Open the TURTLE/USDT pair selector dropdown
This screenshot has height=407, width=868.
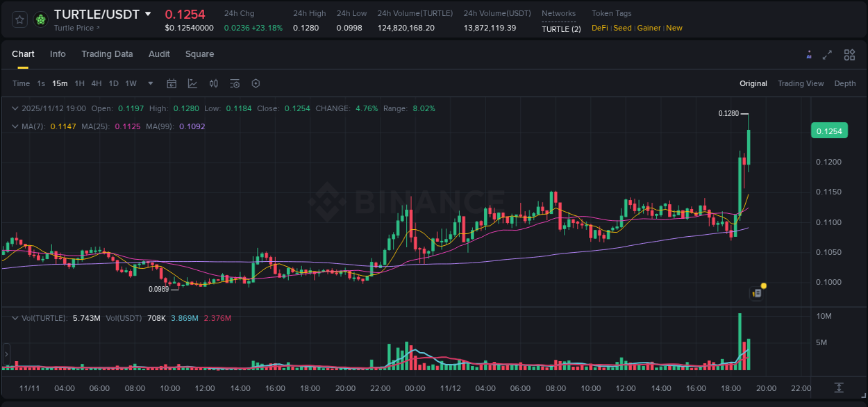click(147, 14)
